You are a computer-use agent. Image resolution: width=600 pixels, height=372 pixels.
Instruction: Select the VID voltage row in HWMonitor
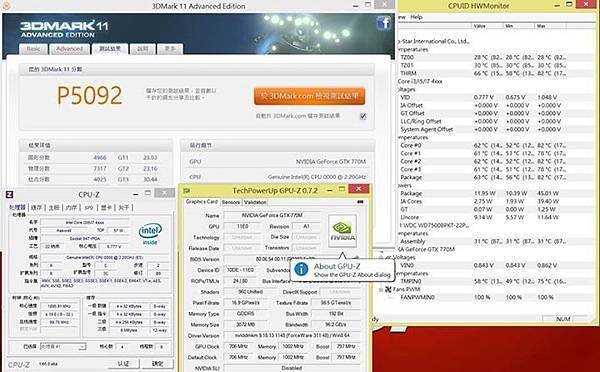483,97
